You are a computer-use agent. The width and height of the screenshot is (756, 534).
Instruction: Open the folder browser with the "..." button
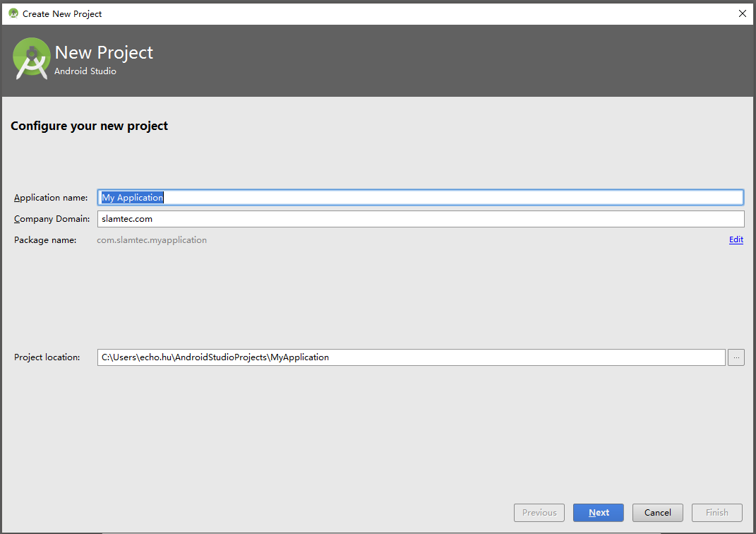(x=736, y=357)
